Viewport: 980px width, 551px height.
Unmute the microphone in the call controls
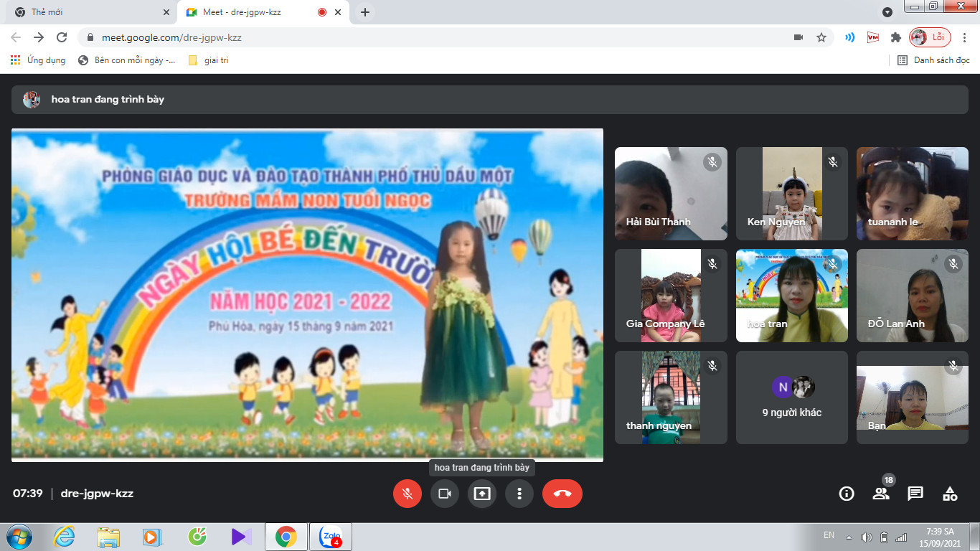pyautogui.click(x=407, y=494)
